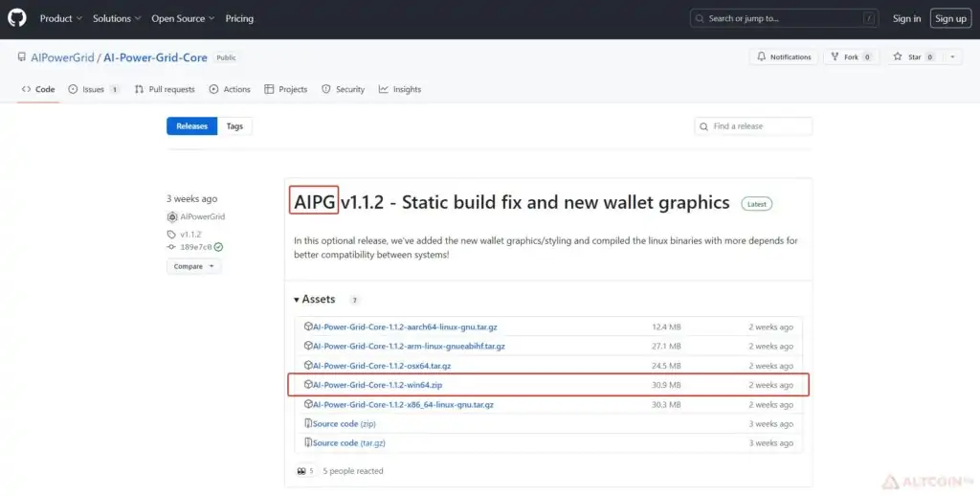Click the Sign in link
The width and height of the screenshot is (980, 496).
click(906, 19)
